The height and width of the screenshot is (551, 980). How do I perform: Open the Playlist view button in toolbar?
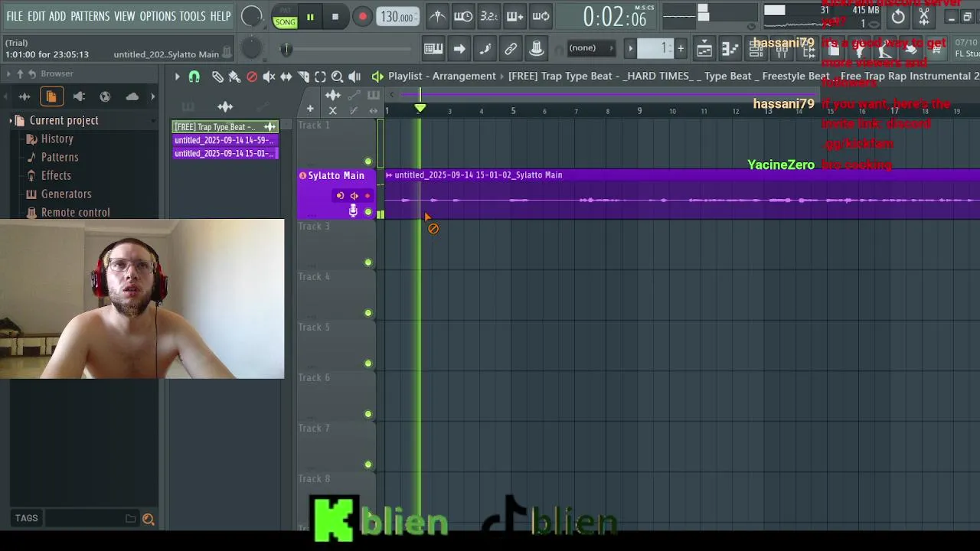[x=704, y=49]
